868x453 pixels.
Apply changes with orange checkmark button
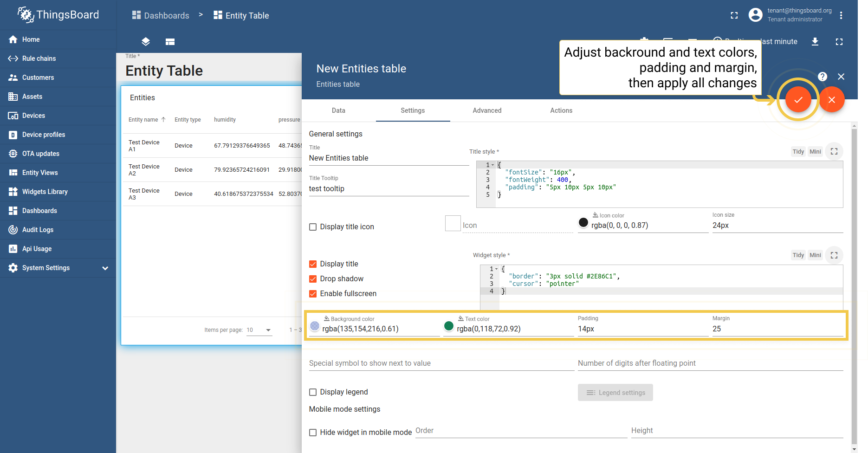pyautogui.click(x=798, y=99)
